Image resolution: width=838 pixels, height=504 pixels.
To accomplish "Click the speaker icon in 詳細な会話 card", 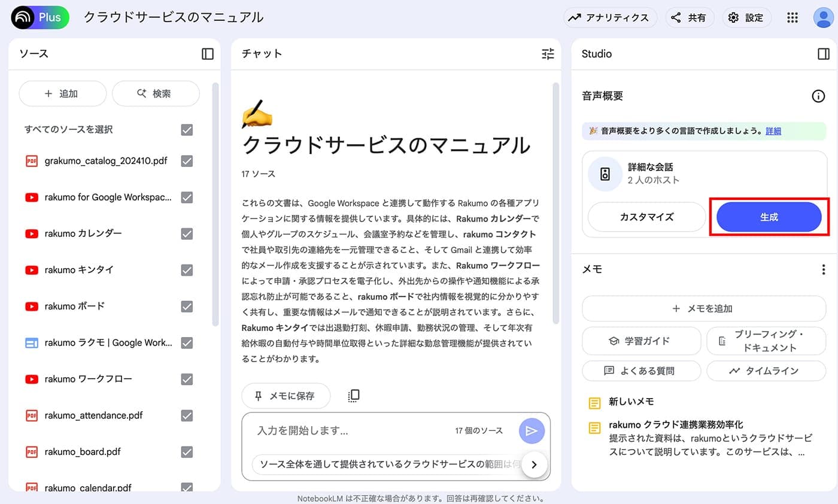I will pyautogui.click(x=605, y=174).
